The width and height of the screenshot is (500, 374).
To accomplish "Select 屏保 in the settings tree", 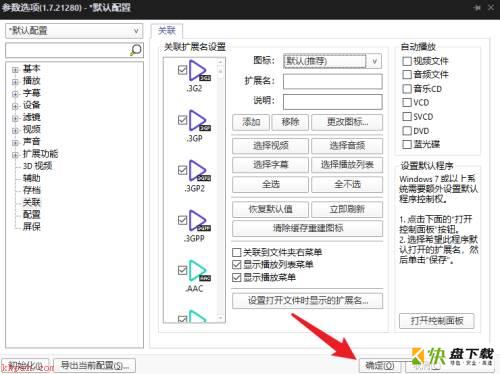I will coord(31,227).
